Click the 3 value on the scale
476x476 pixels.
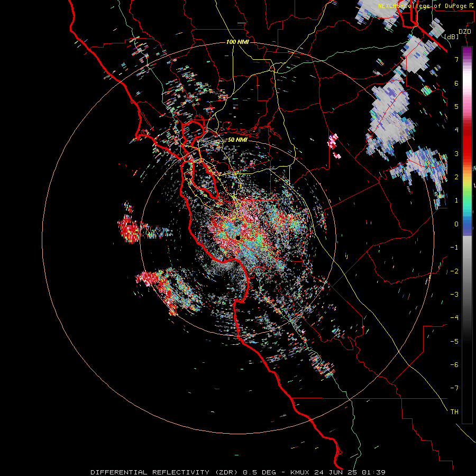coord(456,153)
